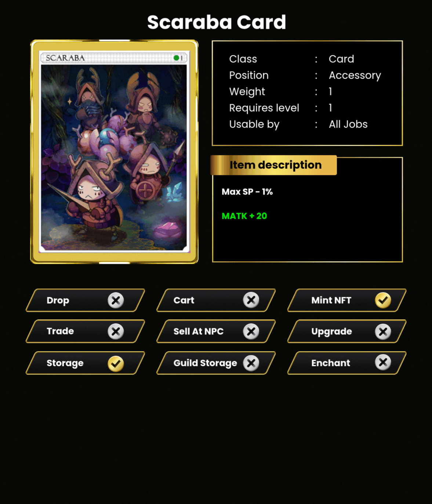The height and width of the screenshot is (504, 432).
Task: Select the Drop label badge
Action: coord(85,300)
